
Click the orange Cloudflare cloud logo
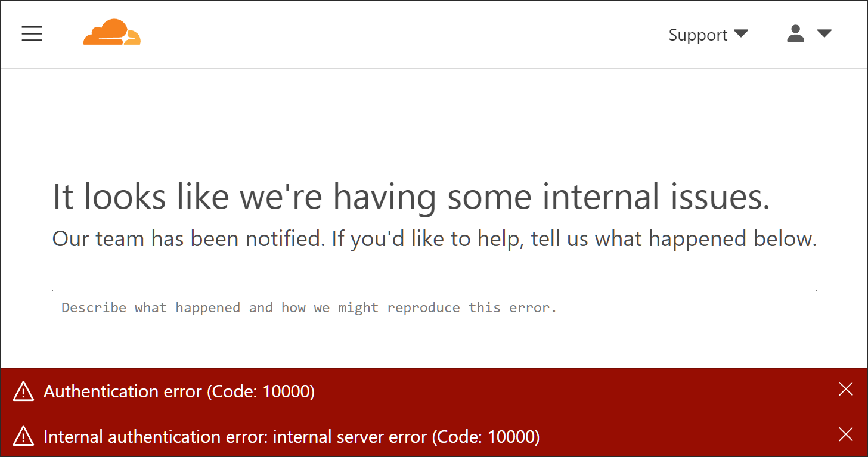click(x=112, y=33)
